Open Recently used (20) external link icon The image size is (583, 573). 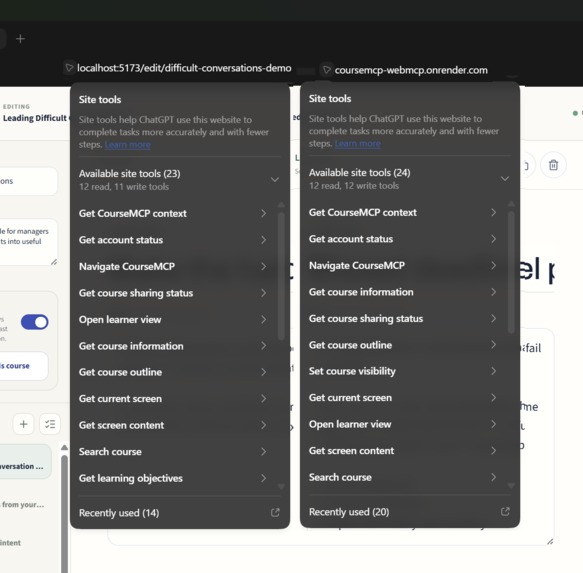pos(505,512)
